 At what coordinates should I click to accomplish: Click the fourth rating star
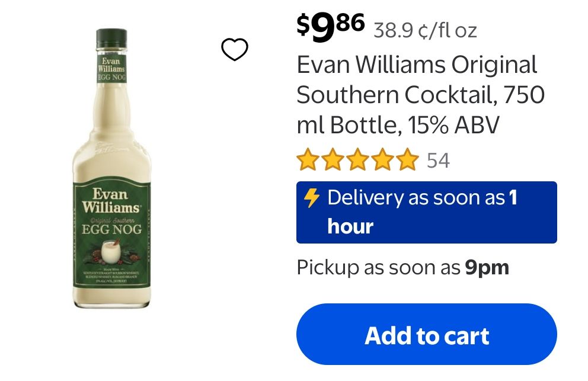pyautogui.click(x=382, y=160)
